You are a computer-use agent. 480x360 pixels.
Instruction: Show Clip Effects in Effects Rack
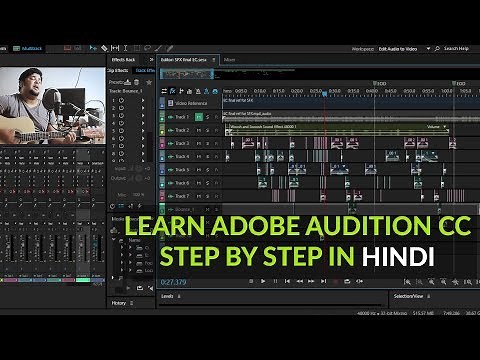(x=118, y=71)
